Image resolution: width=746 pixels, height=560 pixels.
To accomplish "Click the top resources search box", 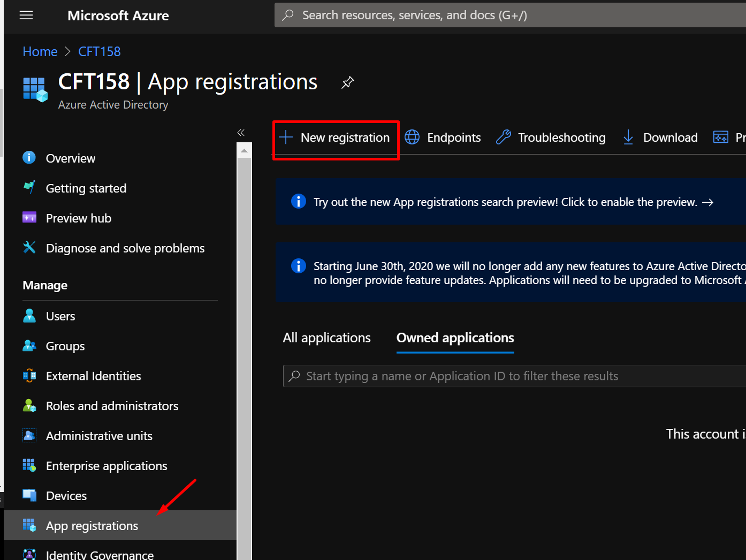I will [x=510, y=15].
